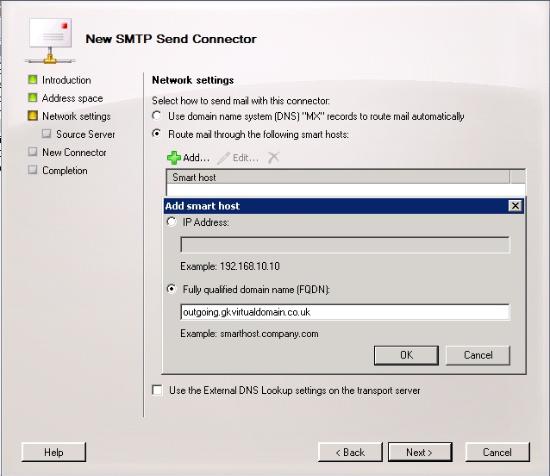
Task: Click the SMTP Send Connector mail icon
Action: tap(50, 40)
